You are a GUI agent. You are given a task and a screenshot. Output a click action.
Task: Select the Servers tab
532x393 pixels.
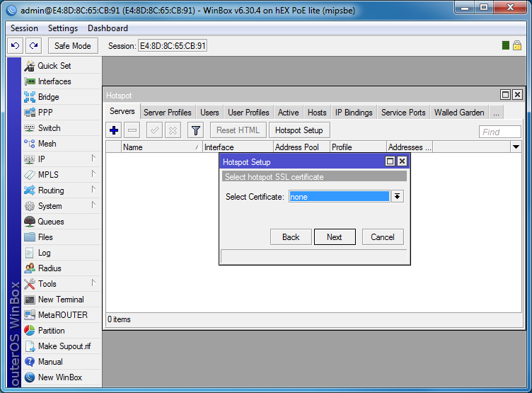(x=122, y=111)
